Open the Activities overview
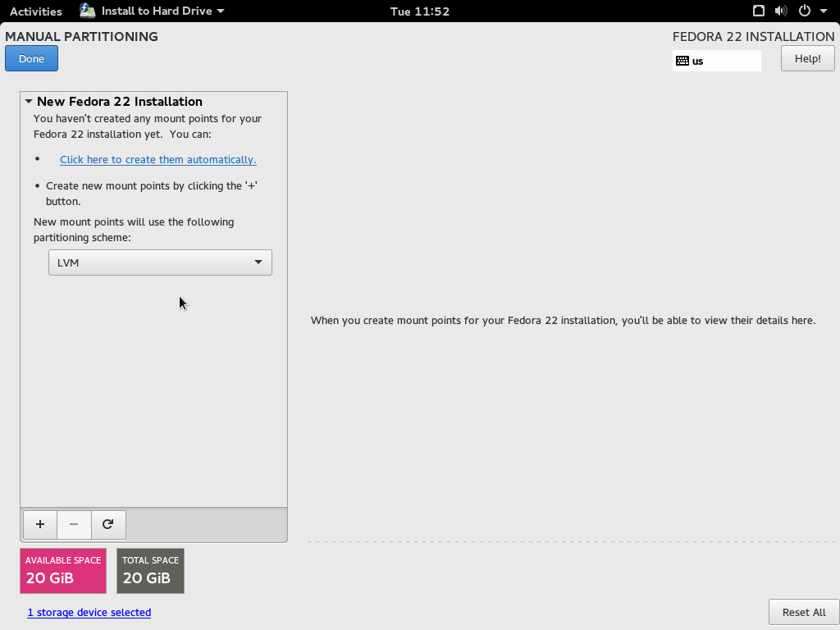This screenshot has height=630, width=840. 35,11
